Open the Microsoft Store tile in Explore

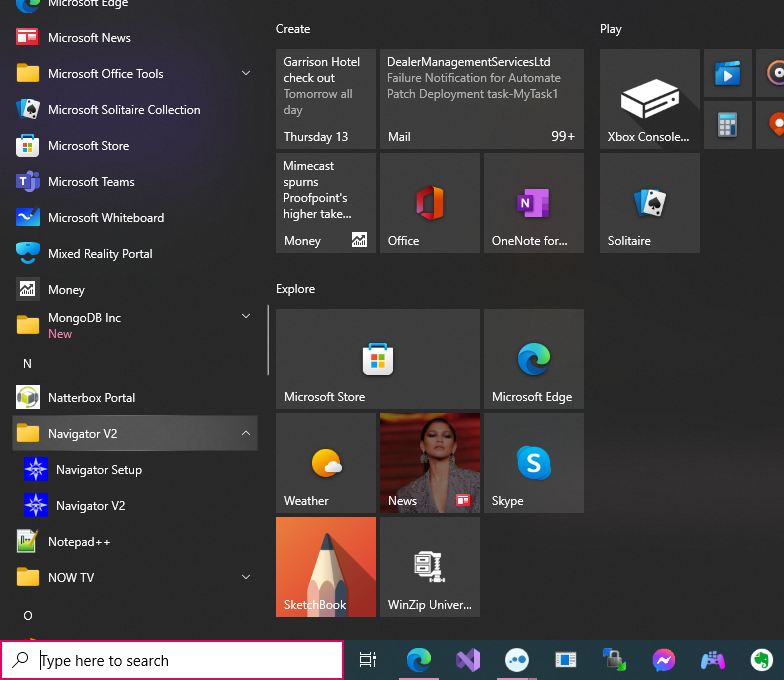coord(378,358)
